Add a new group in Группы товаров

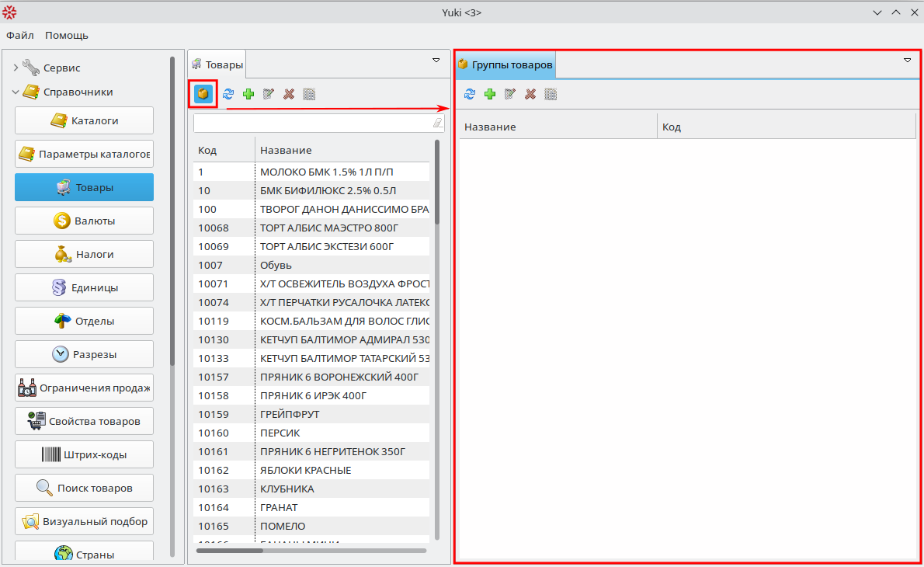point(490,94)
